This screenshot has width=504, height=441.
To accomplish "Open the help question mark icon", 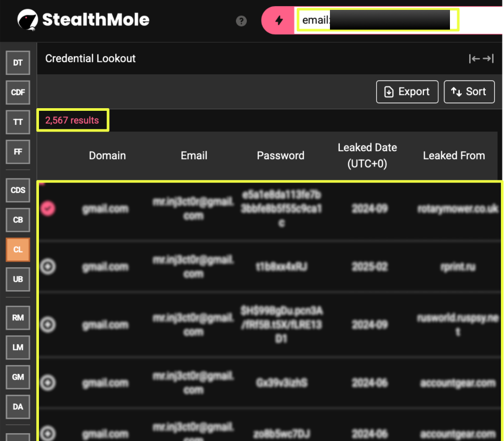I will [x=241, y=21].
